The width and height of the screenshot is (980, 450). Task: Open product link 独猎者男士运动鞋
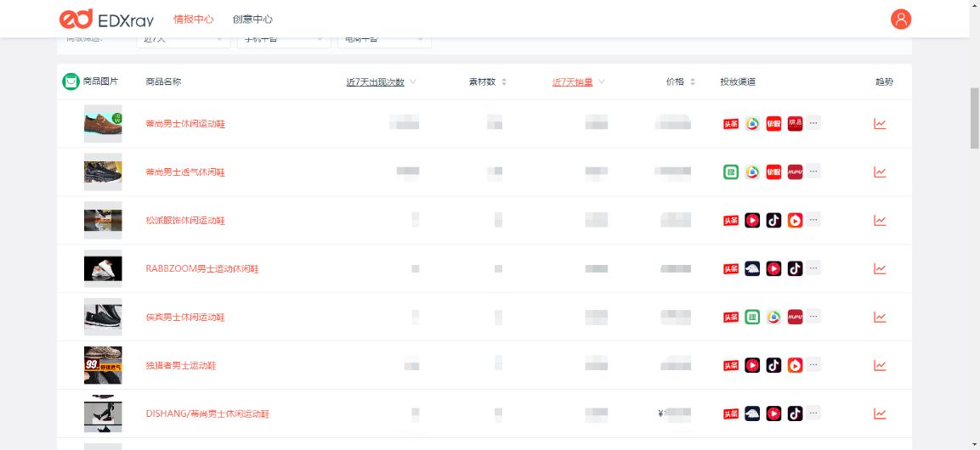pyautogui.click(x=181, y=366)
